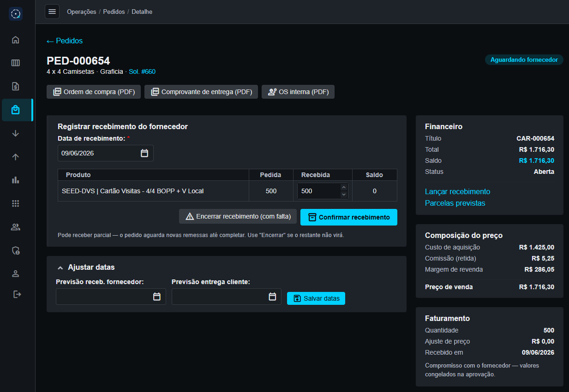Open the shield security sidebar icon
The image size is (569, 392).
tap(16, 250)
